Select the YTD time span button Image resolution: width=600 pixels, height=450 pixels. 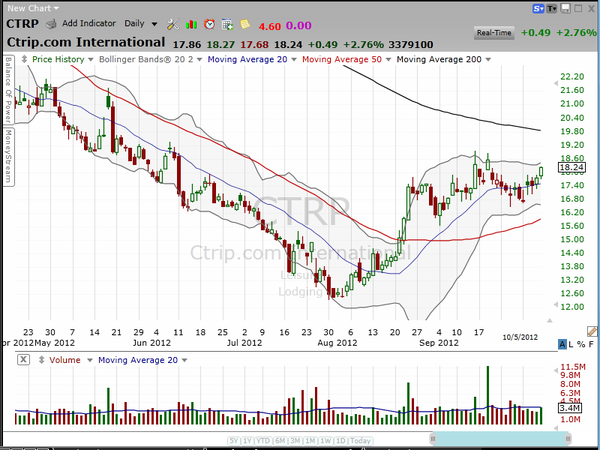tap(264, 441)
